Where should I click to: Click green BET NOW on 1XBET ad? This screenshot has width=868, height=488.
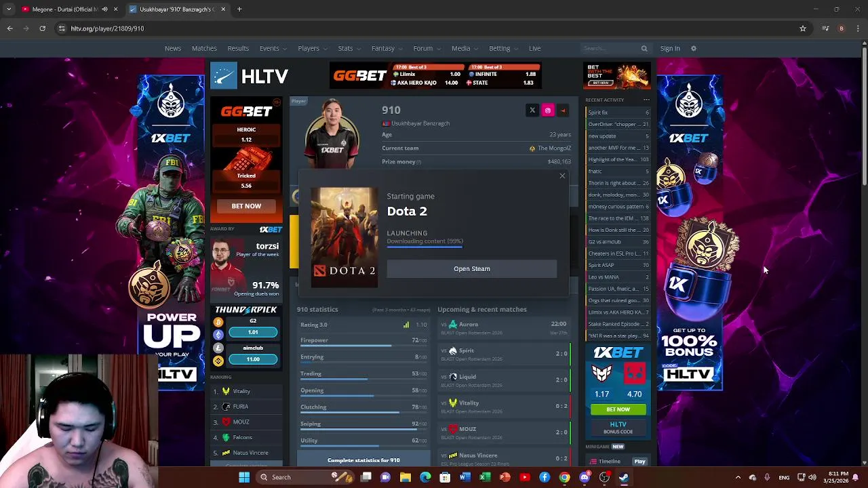pyautogui.click(x=618, y=409)
